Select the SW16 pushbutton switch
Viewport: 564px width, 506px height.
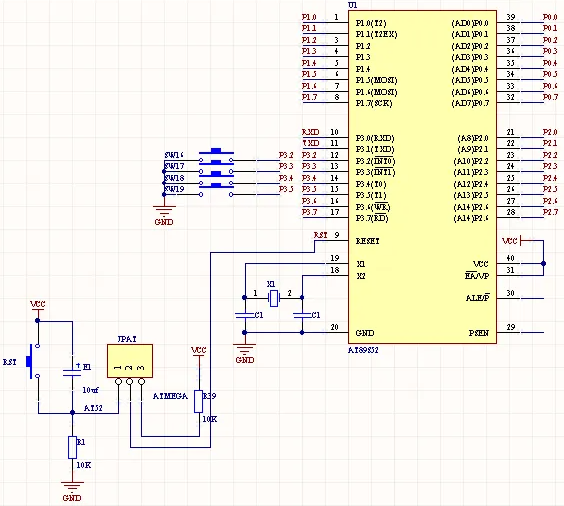click(x=216, y=156)
